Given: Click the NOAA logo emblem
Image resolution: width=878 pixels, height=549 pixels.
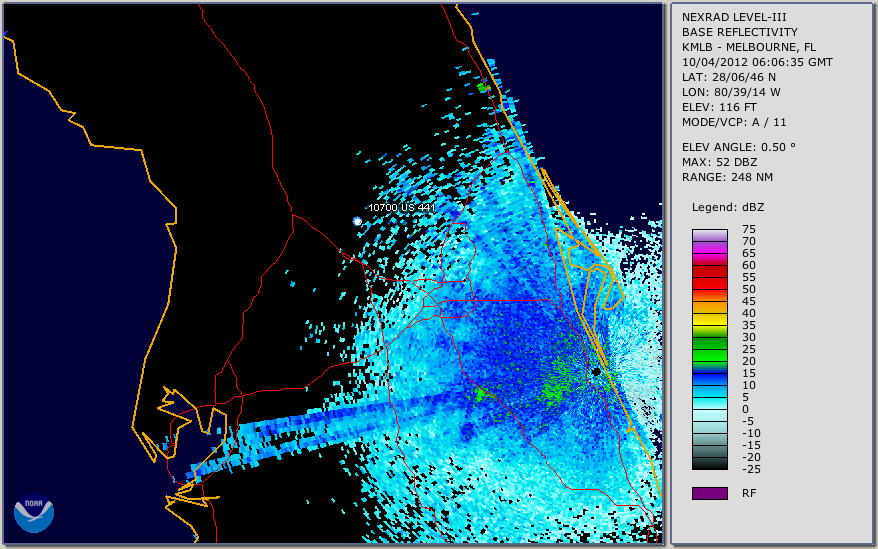Looking at the screenshot, I should (x=34, y=512).
